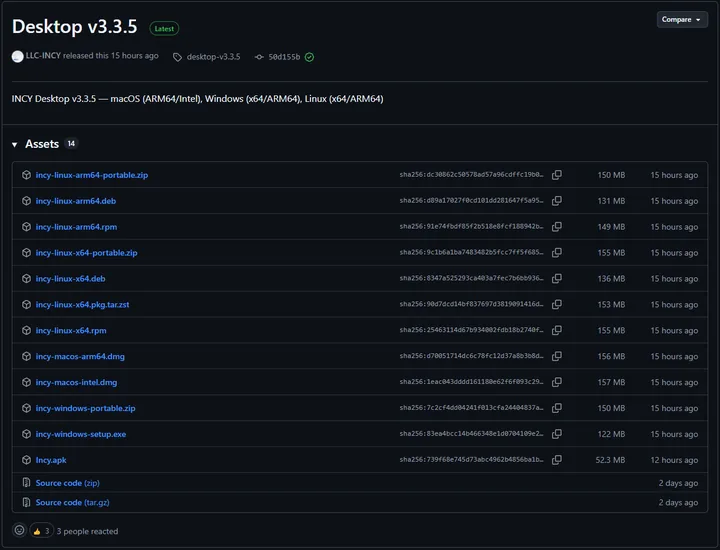Copy SHA256 hash for incy-linux-arm64.rpm

pos(557,227)
